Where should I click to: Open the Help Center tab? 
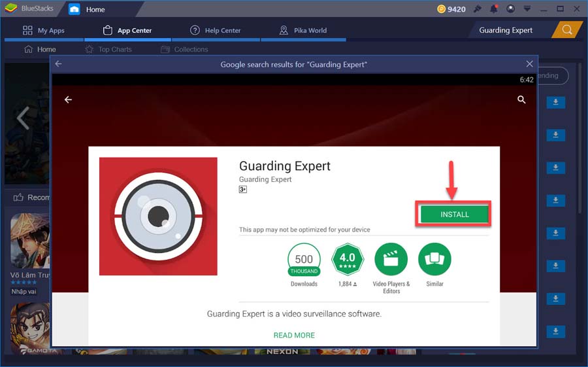(x=215, y=31)
